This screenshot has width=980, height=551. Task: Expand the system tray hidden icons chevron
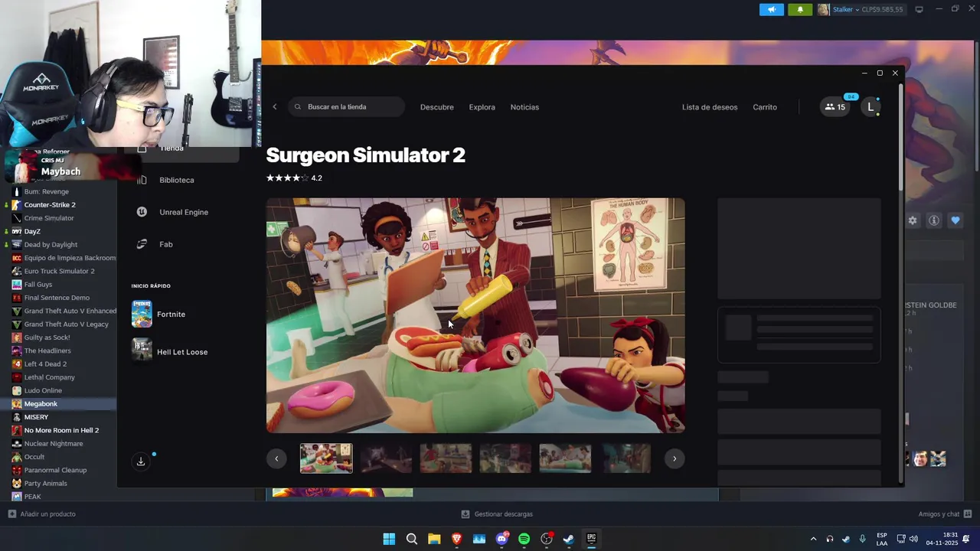pos(813,539)
